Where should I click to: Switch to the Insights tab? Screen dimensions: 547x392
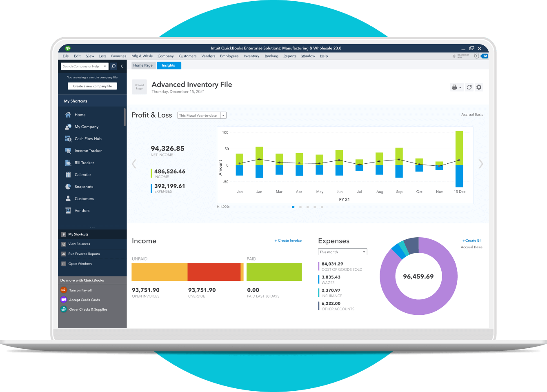pyautogui.click(x=168, y=65)
